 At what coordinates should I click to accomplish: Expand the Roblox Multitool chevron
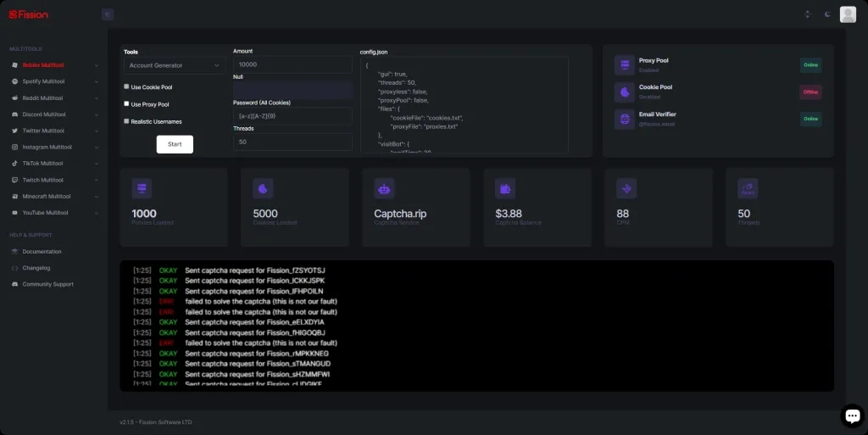coord(97,65)
